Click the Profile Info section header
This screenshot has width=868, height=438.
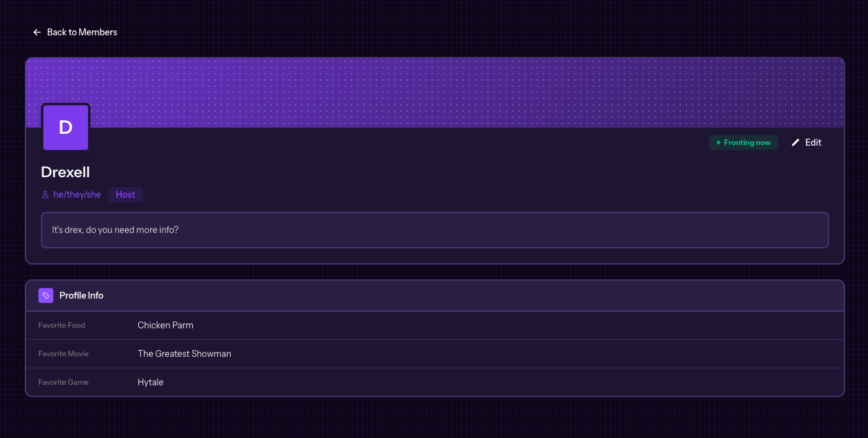pos(81,296)
